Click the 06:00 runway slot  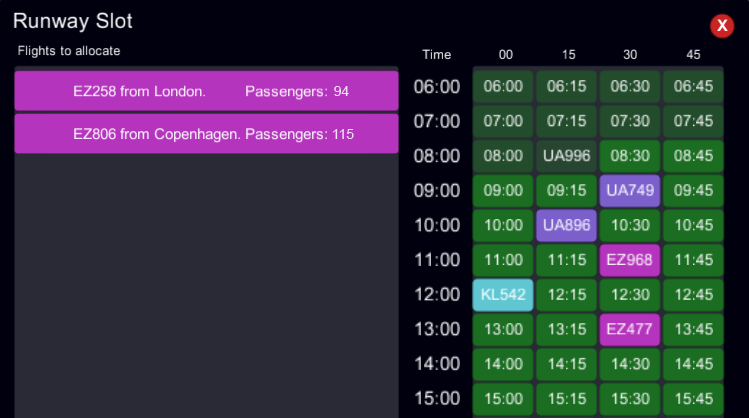tap(503, 87)
